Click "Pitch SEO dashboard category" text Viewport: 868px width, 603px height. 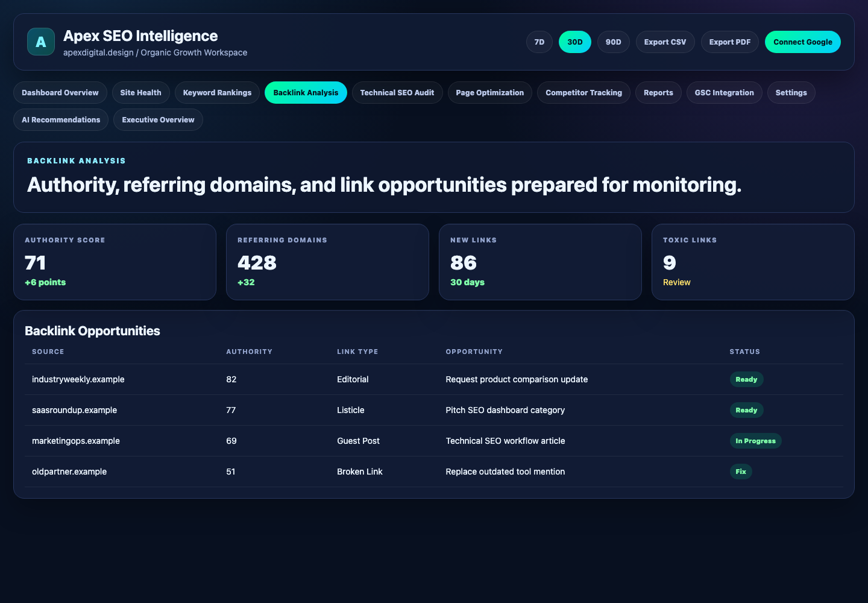click(505, 410)
